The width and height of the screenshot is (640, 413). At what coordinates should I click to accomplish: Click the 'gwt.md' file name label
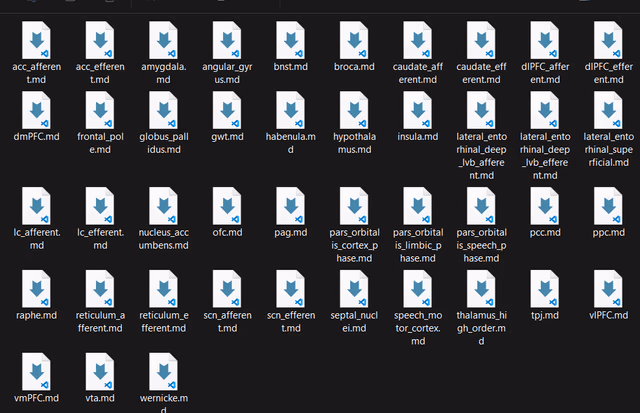(227, 137)
